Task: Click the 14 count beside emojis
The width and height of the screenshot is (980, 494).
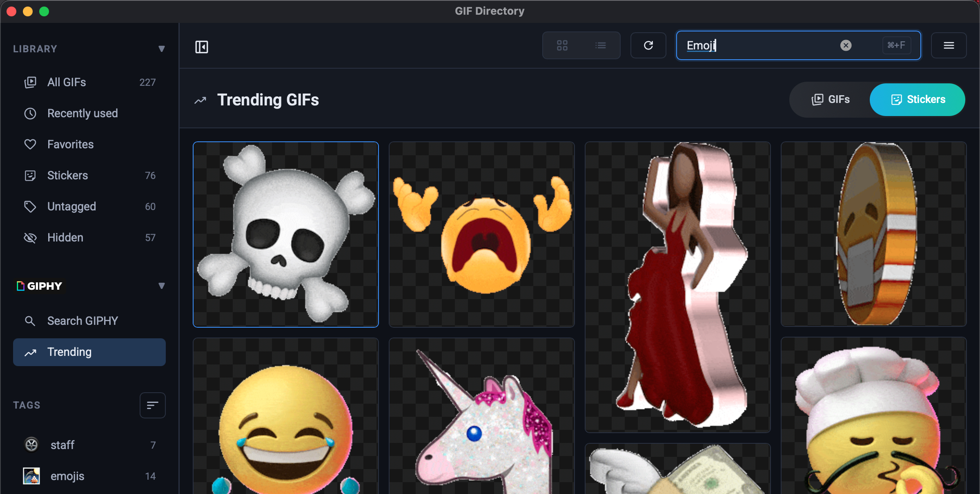Action: tap(150, 476)
